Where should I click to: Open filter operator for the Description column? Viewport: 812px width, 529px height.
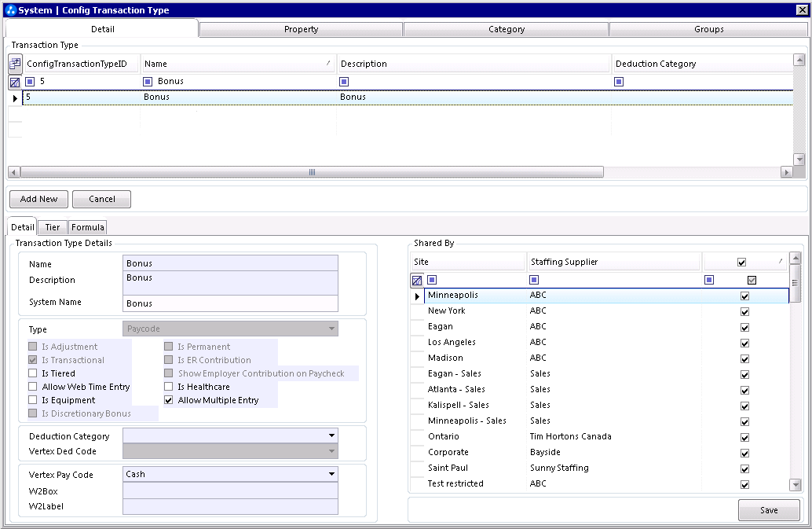click(344, 82)
